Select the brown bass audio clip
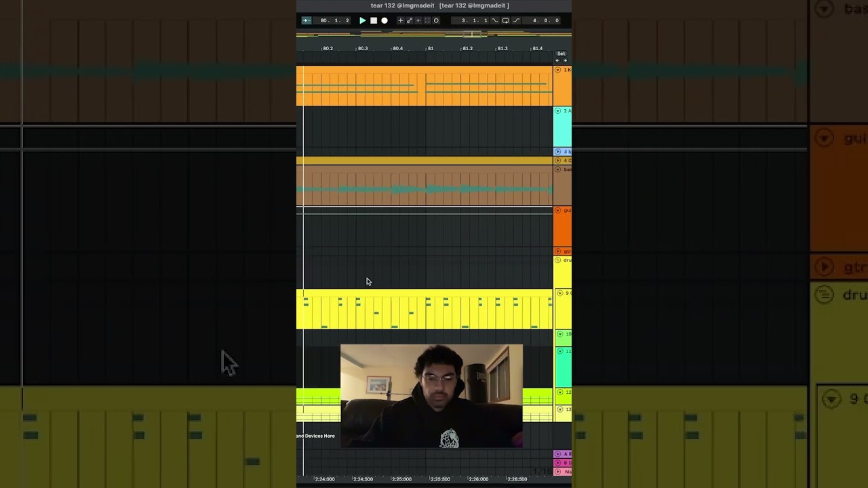Image resolution: width=868 pixels, height=488 pixels. (x=425, y=186)
